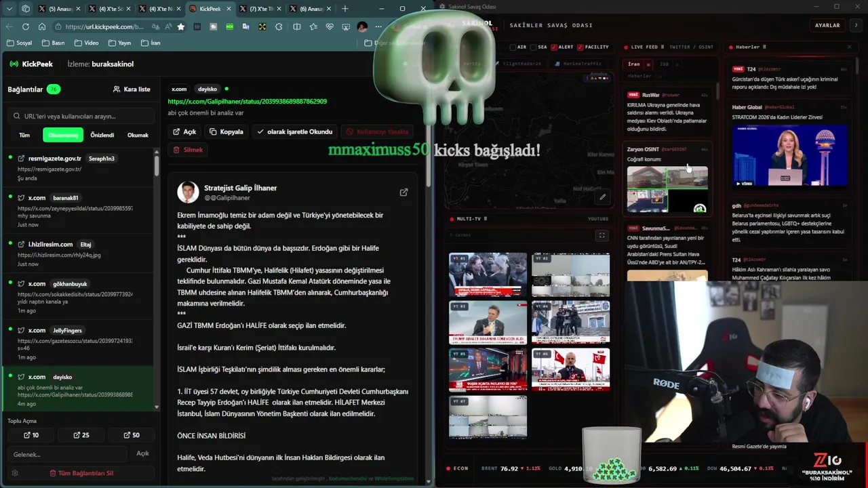868x488 pixels.
Task: Open Multi-TV stream YT #5 thumbnail
Action: [488, 370]
